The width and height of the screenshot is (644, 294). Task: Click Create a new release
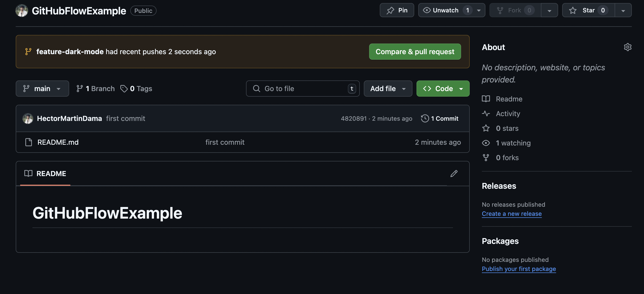[512, 214]
